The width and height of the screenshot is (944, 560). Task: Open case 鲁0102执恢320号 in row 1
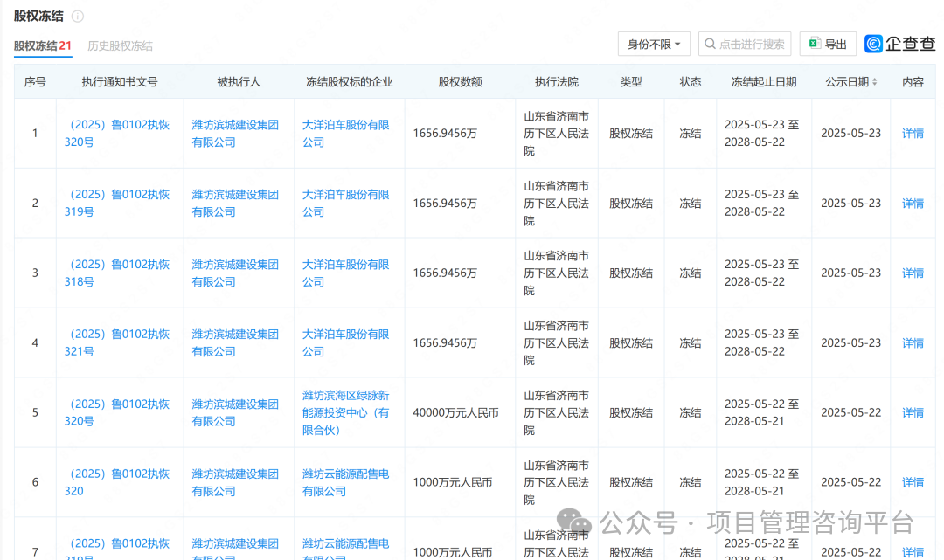point(119,133)
